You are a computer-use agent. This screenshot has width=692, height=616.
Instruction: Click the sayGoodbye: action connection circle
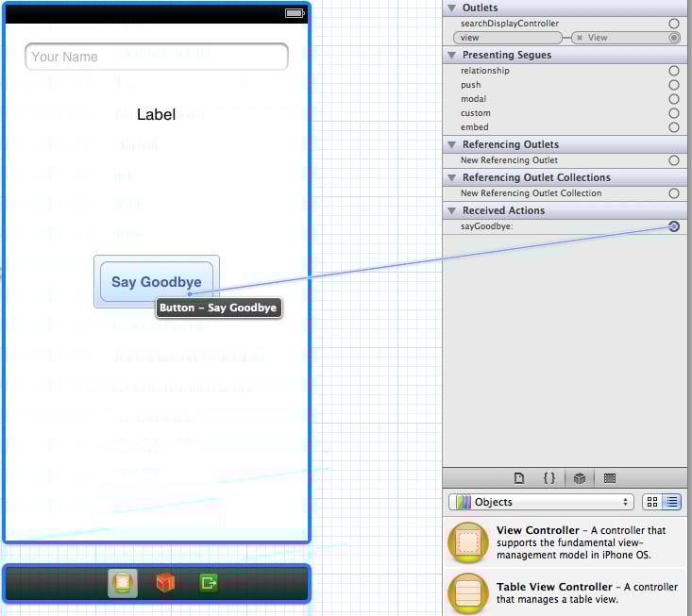point(673,226)
